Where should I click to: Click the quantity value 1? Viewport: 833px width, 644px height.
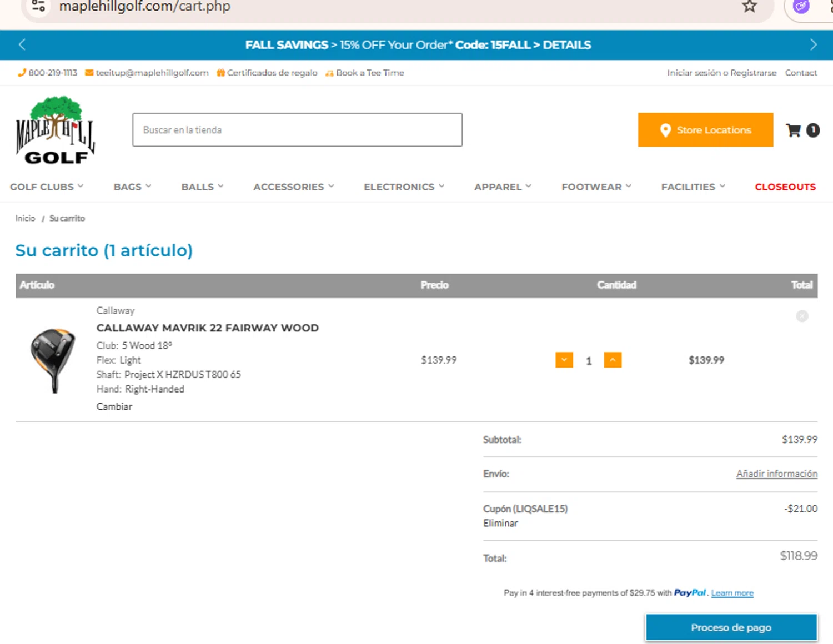click(x=589, y=361)
